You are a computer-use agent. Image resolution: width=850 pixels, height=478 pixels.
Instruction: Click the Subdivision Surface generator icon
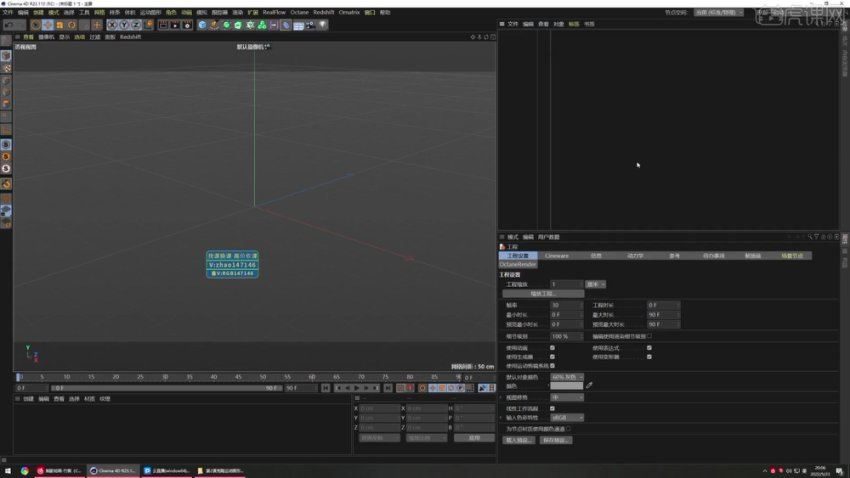pyautogui.click(x=226, y=25)
